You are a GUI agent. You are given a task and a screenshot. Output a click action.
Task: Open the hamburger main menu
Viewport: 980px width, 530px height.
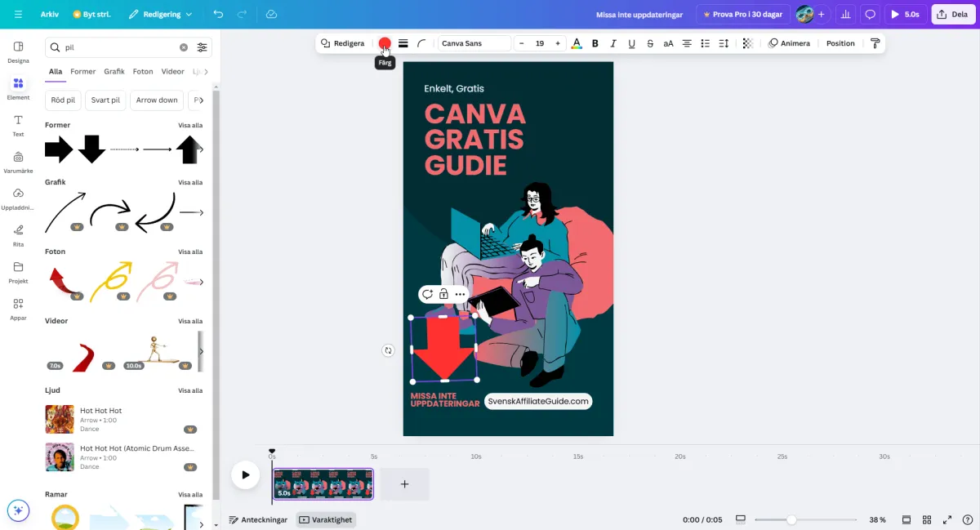click(18, 14)
